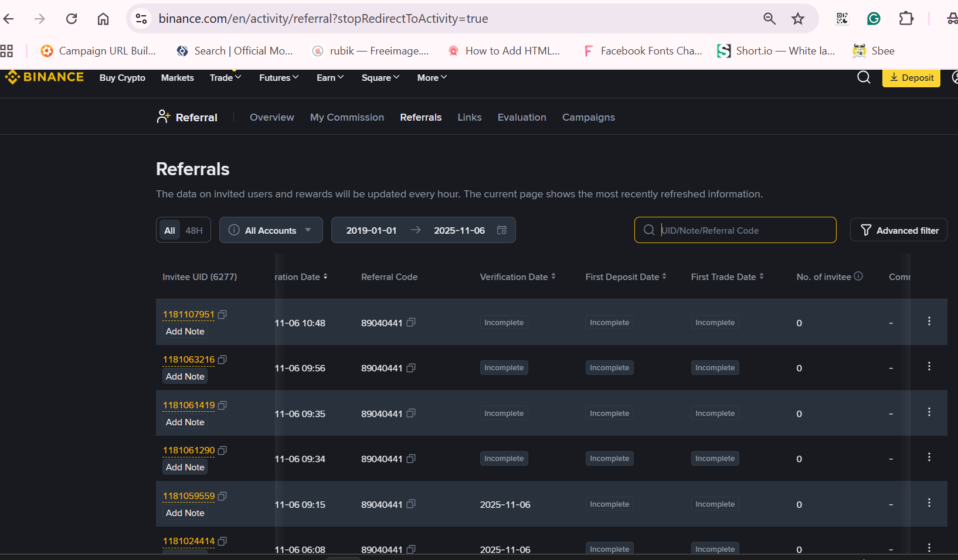Copy referral code in the 11-06 09:56 row
958x560 pixels.
point(411,368)
